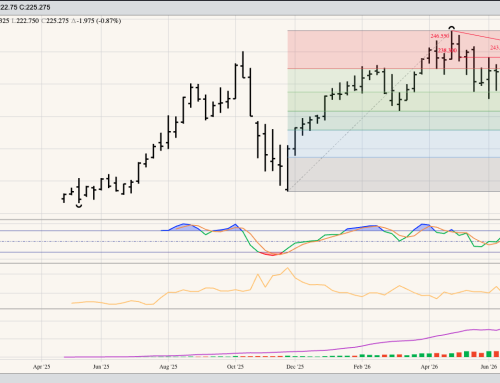Click the red 246.550 price label
The height and width of the screenshot is (383, 500).
(440, 36)
